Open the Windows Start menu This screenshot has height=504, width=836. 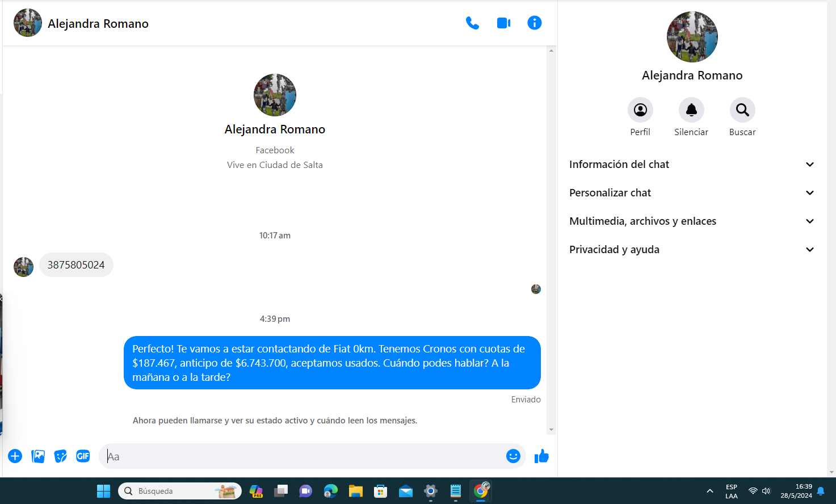coord(103,491)
